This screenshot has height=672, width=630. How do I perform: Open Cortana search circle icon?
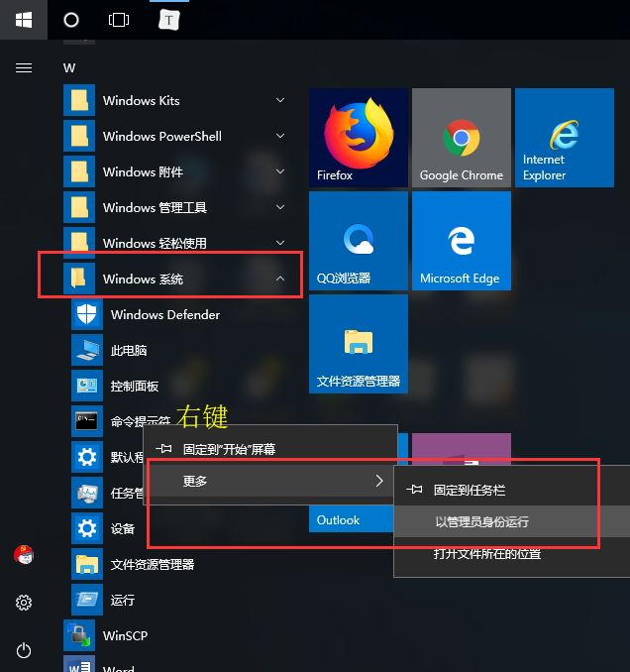pyautogui.click(x=71, y=20)
